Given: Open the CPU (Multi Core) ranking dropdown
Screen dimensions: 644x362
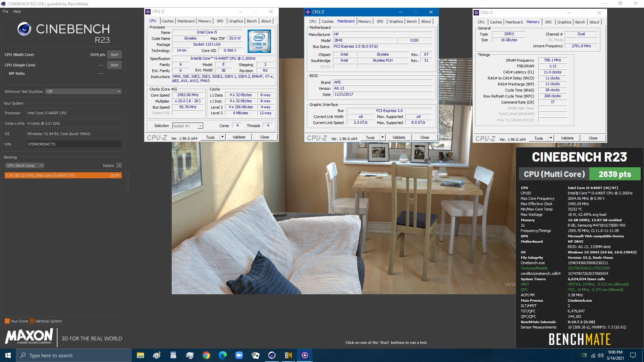Looking at the screenshot, I should pyautogui.click(x=24, y=166).
